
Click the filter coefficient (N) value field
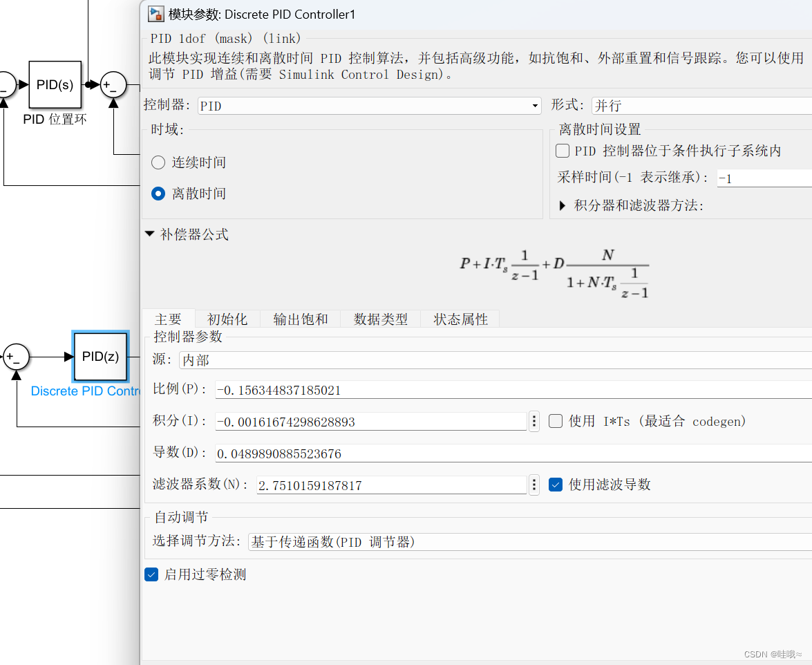click(392, 485)
